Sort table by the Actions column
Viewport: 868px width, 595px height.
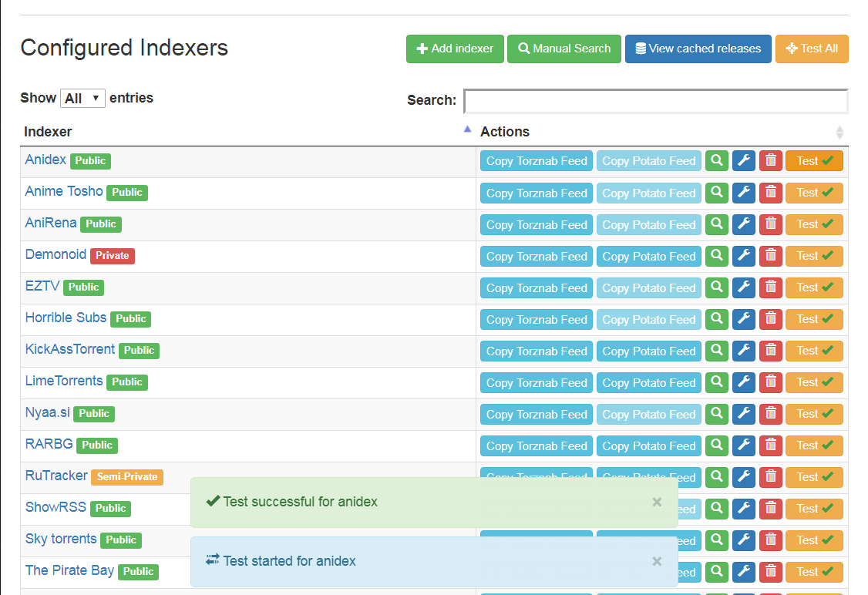coord(662,132)
